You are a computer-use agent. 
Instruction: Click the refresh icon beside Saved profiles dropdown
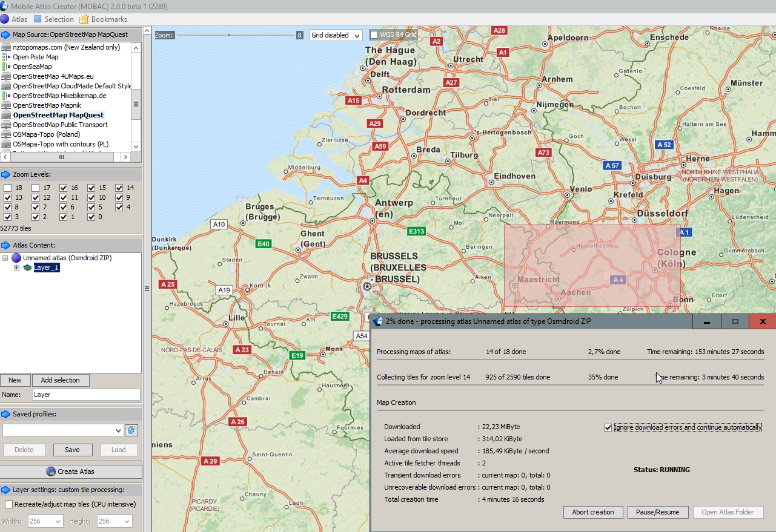[x=131, y=430]
